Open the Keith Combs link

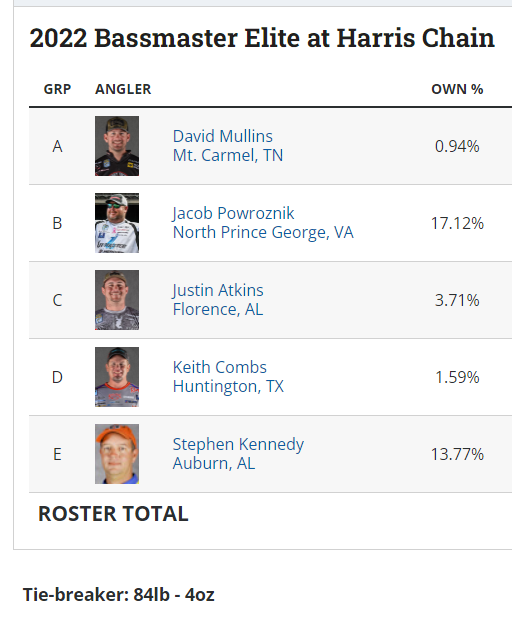[x=220, y=367]
